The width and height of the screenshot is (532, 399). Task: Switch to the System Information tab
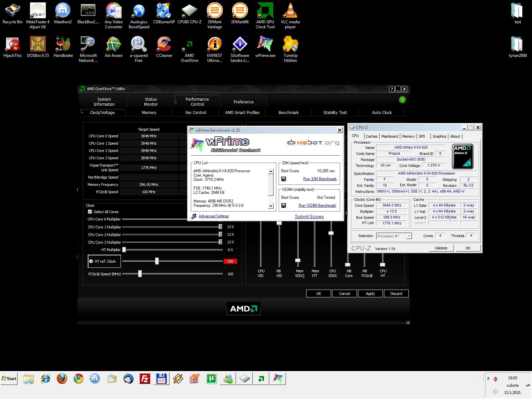pos(104,102)
